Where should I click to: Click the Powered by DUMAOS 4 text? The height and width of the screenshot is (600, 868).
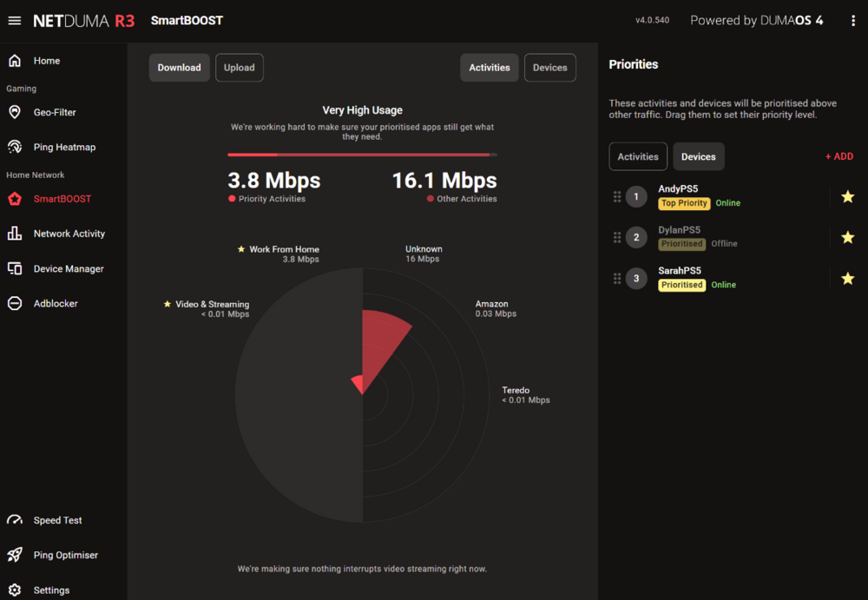(x=756, y=21)
